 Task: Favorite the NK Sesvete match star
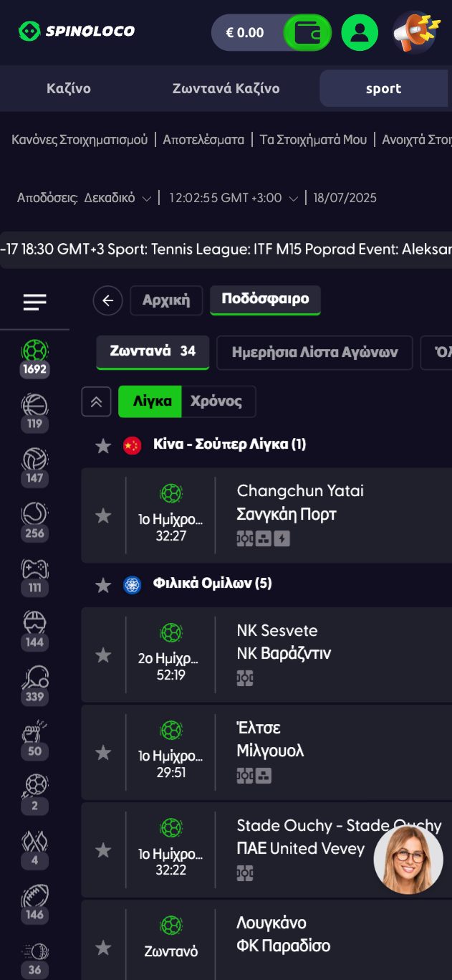tap(103, 655)
